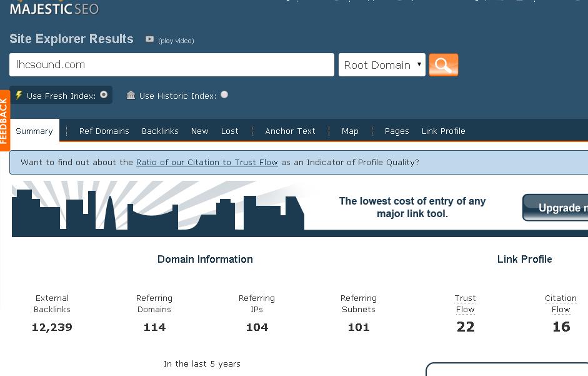
Task: Click the Historic Index building icon
Action: tap(131, 95)
